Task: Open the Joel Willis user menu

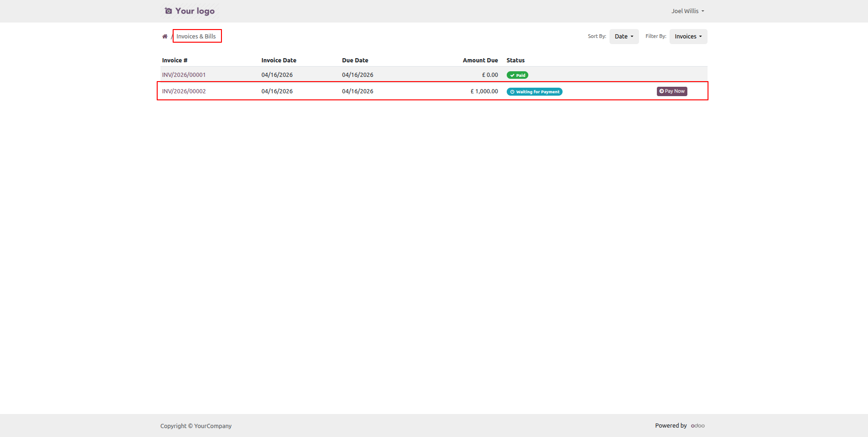Action: click(687, 11)
